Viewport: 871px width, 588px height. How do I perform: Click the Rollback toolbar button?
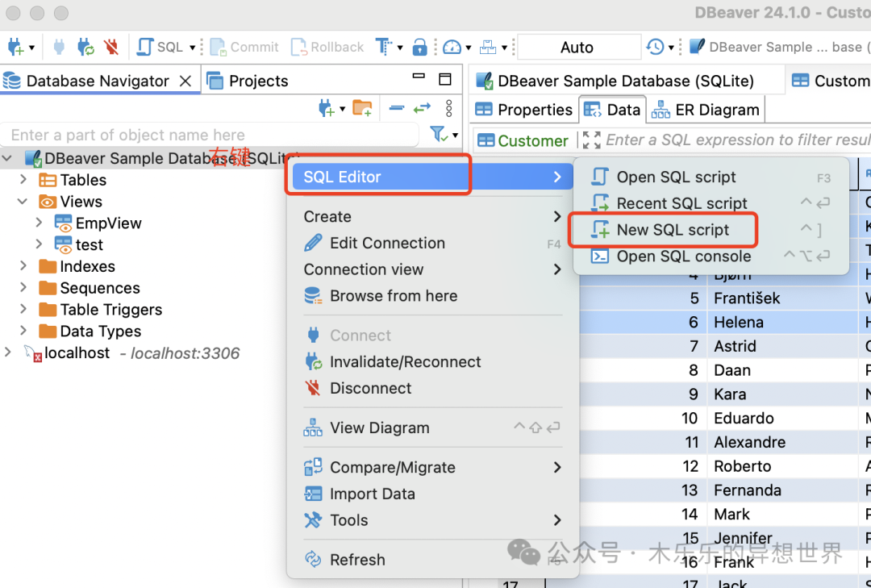(x=327, y=48)
